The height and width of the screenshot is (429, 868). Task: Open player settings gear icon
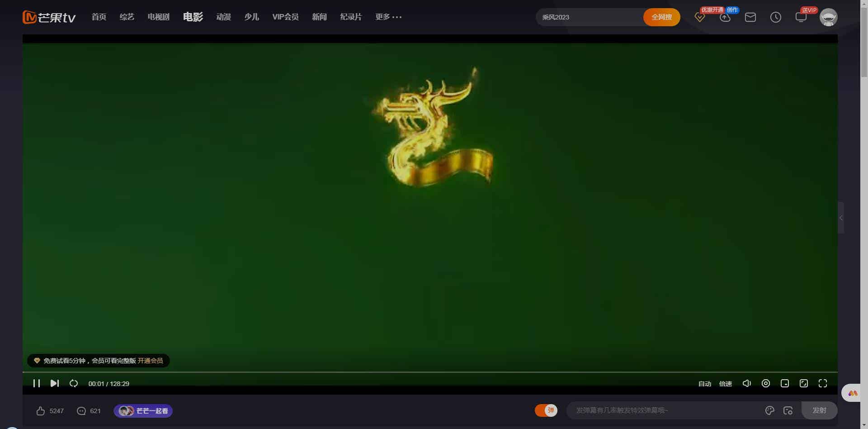[x=765, y=383]
